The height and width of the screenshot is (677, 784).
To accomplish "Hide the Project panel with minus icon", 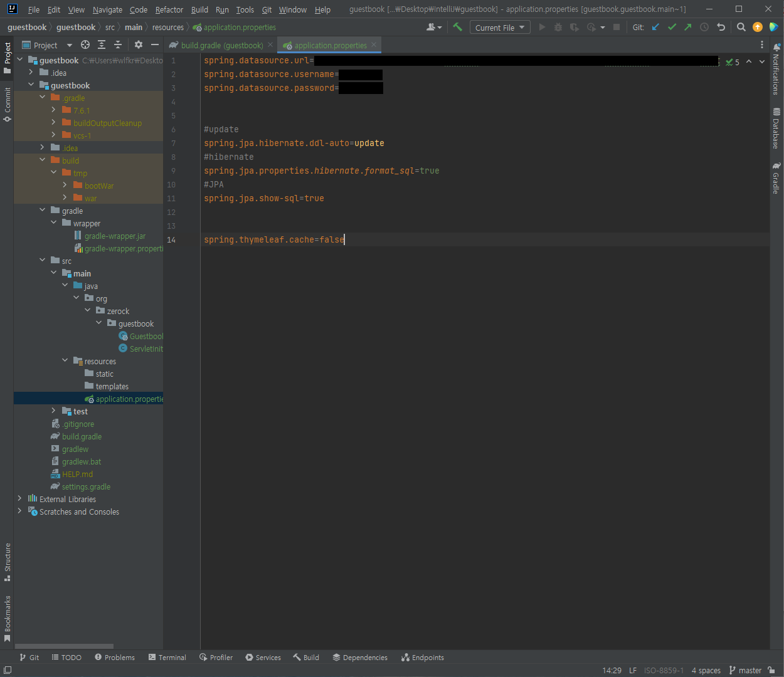I will 155,45.
